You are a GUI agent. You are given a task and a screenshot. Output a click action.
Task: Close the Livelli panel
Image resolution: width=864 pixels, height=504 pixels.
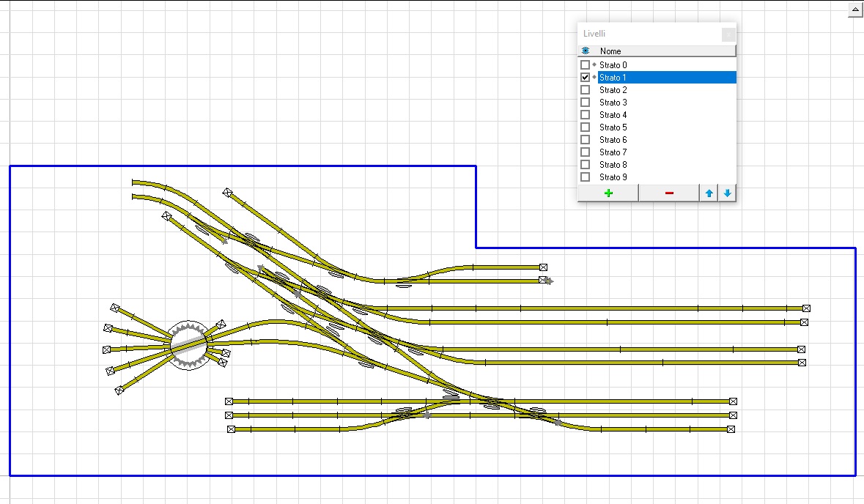point(728,34)
